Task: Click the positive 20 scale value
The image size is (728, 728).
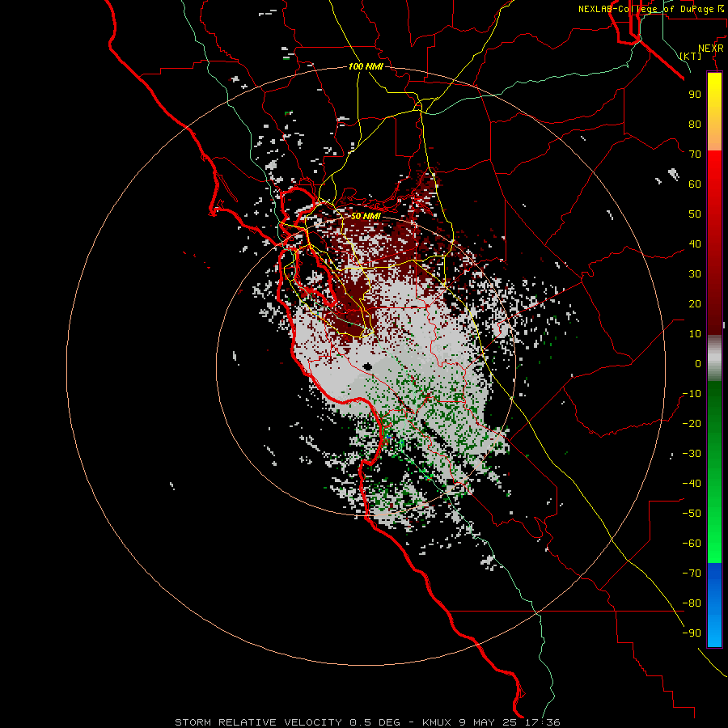Action: [695, 303]
